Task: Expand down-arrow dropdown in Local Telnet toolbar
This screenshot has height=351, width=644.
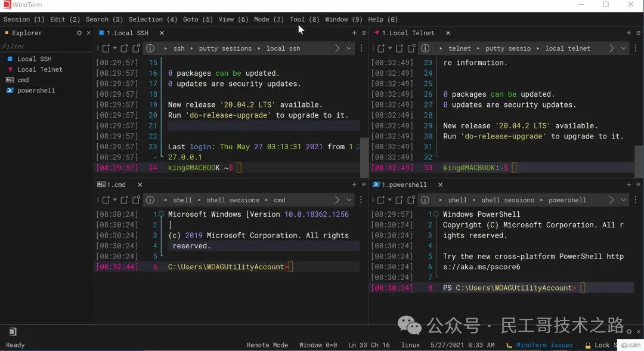Action: pyautogui.click(x=624, y=48)
